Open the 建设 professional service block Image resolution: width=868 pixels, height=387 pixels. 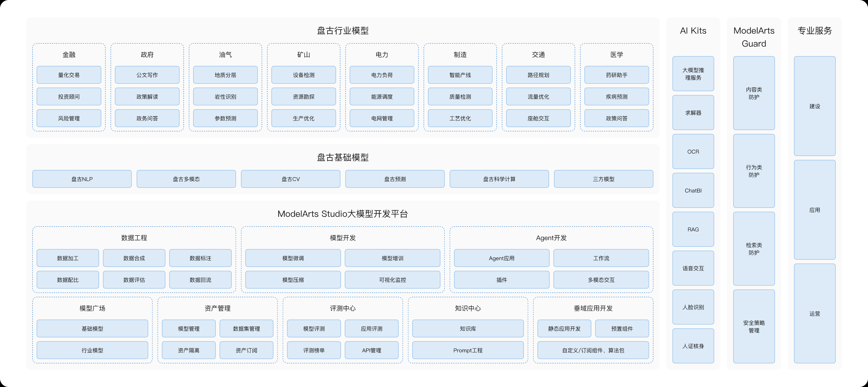[814, 106]
